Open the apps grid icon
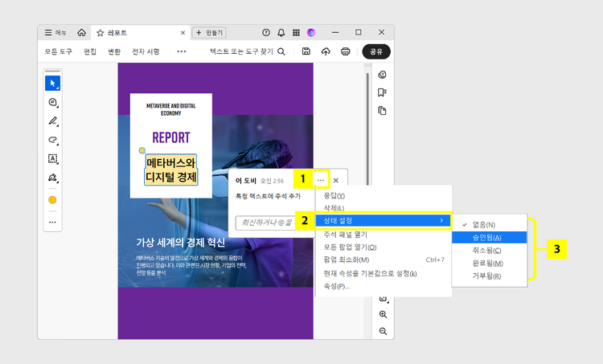603x364 pixels. click(296, 33)
